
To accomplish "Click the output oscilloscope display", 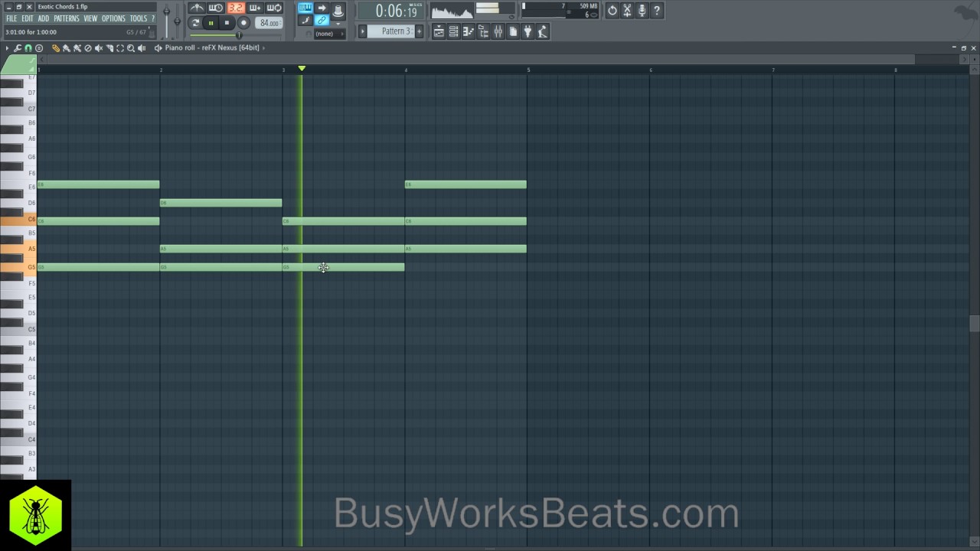I will (x=452, y=11).
